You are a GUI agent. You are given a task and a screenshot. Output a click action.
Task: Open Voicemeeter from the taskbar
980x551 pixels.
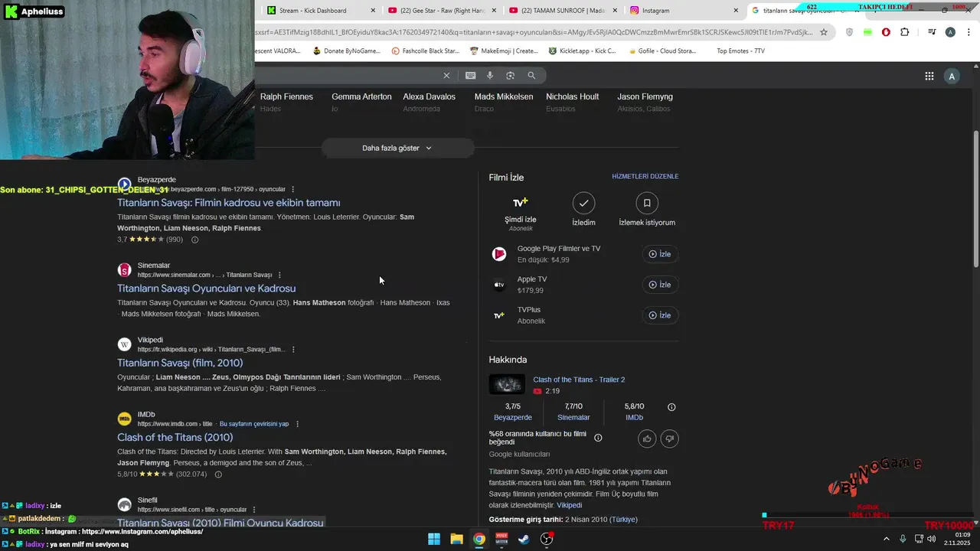pyautogui.click(x=501, y=539)
